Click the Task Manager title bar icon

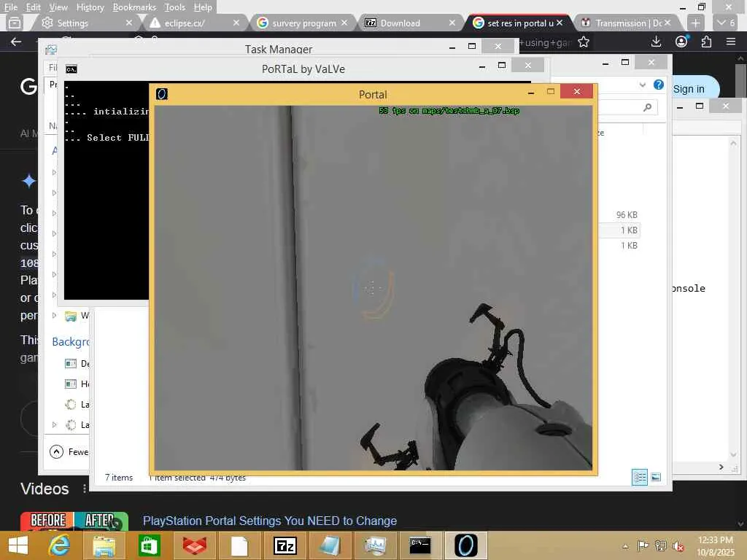point(51,50)
